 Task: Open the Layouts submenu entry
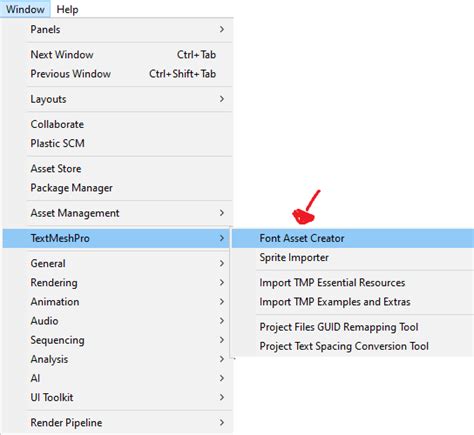pos(117,99)
